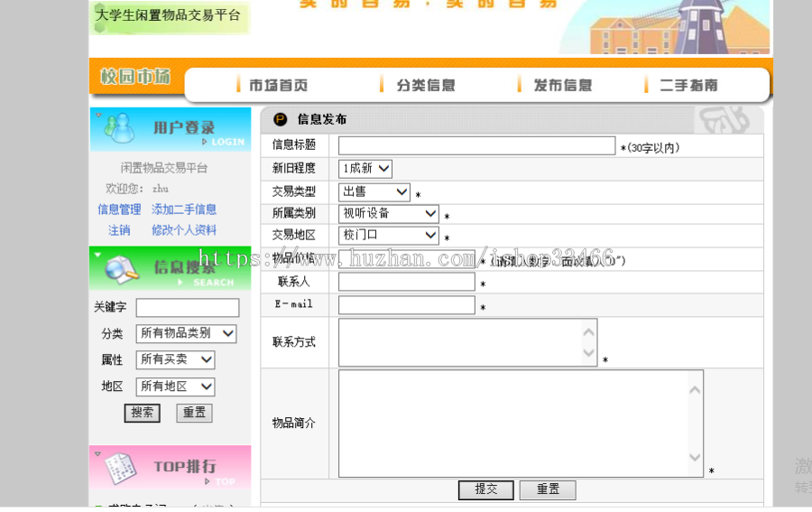Viewport: 812px width, 512px height.
Task: Expand the 交易地区 校门口 dropdown
Action: [389, 236]
